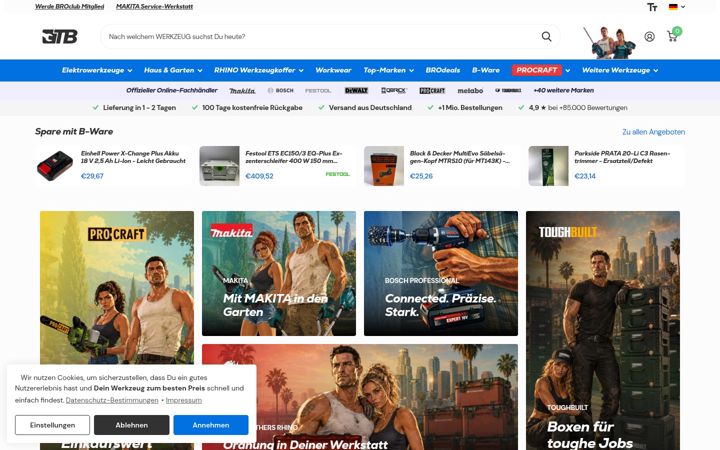Click the 'Spare mit B-Ware' heading

click(74, 131)
